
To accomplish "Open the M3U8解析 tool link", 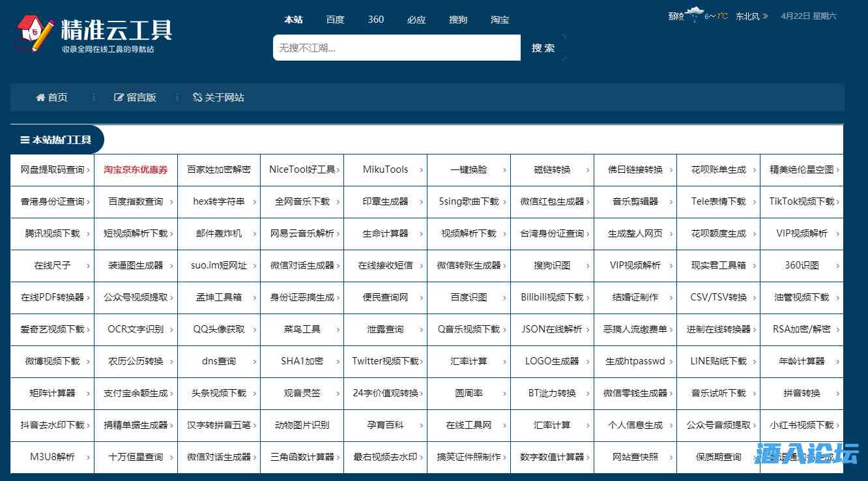I will point(52,457).
